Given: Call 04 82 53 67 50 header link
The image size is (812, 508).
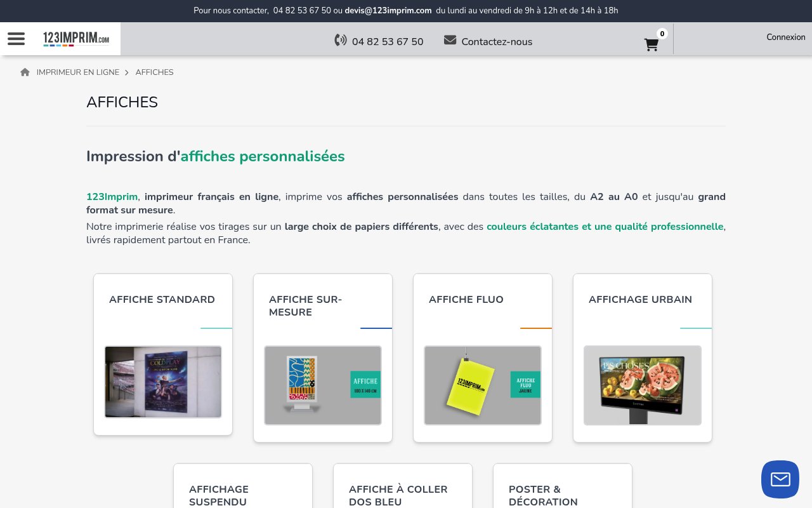Looking at the screenshot, I should click(x=388, y=41).
